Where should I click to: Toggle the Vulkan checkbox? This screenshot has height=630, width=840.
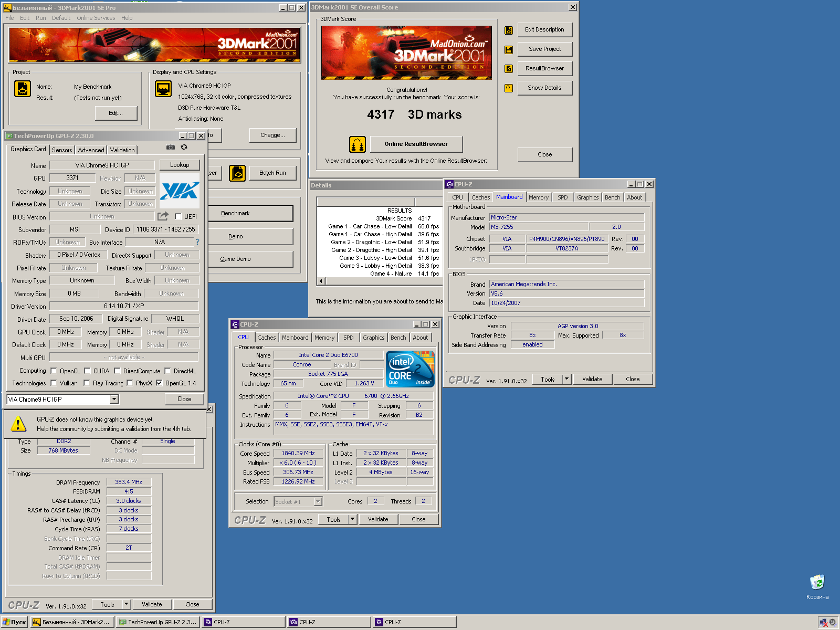click(54, 383)
